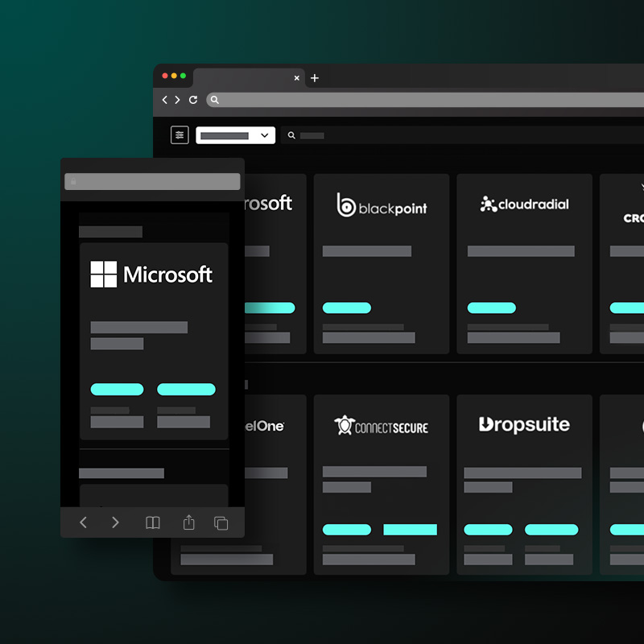Click the Microsoft logo in the mobile window

(151, 274)
